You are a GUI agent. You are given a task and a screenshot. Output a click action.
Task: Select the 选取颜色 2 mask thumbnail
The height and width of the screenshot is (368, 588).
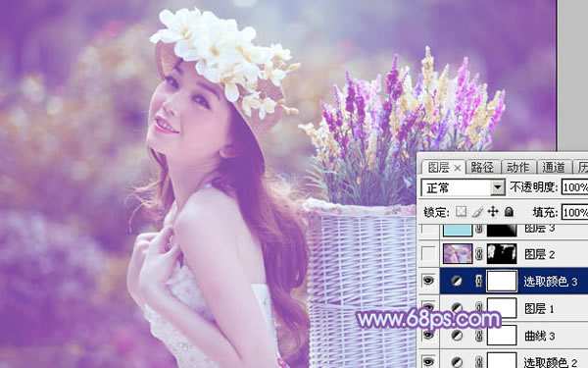click(502, 360)
